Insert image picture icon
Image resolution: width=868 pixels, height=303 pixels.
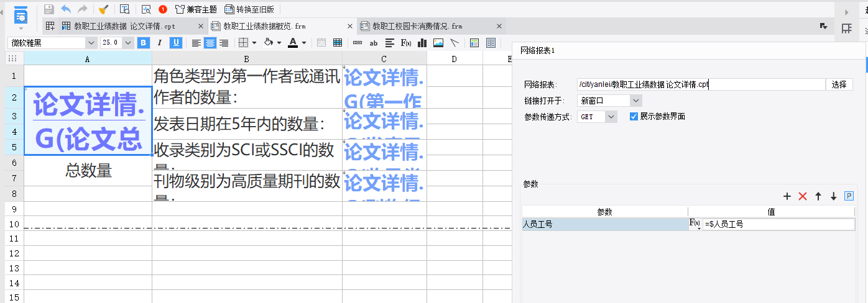[438, 43]
